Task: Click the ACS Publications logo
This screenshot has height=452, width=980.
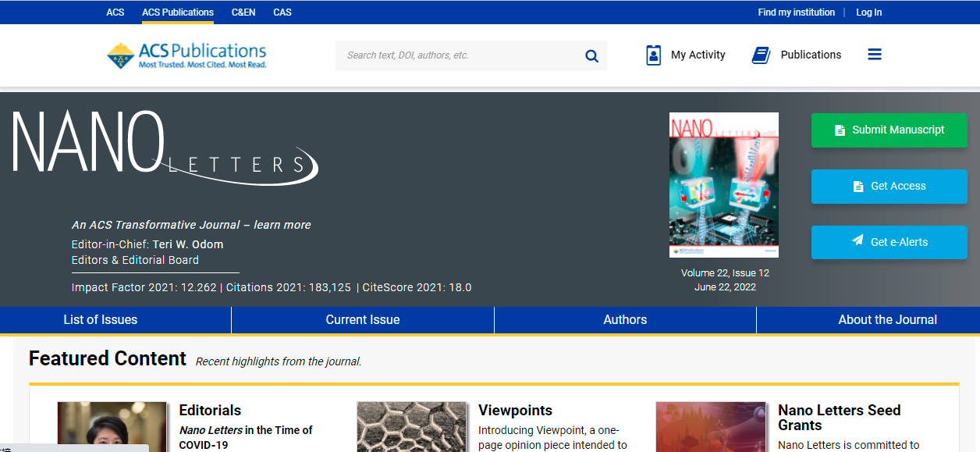Action: 187,55
